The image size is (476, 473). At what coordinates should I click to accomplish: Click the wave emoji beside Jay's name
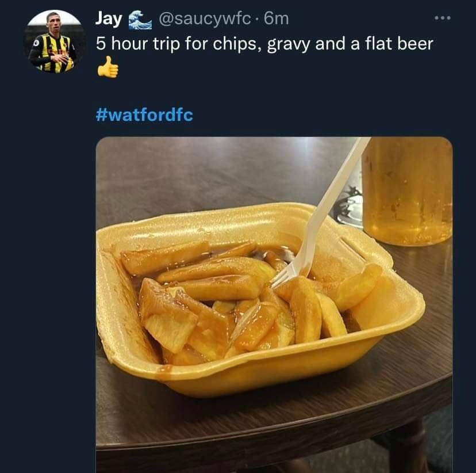coord(140,20)
